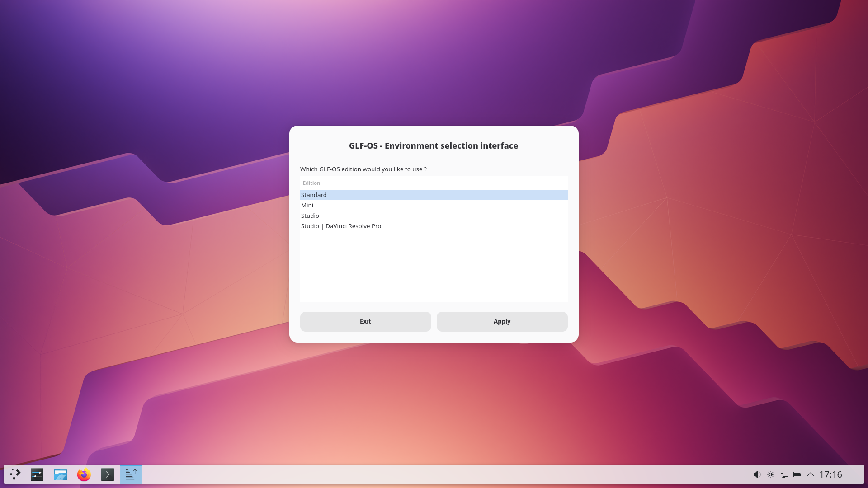Launch System Settings from taskbar

pos(37,474)
